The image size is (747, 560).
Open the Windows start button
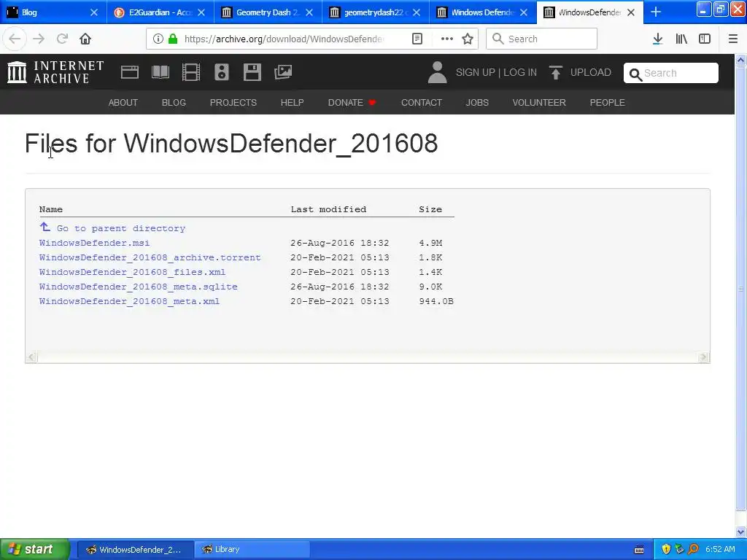click(34, 550)
